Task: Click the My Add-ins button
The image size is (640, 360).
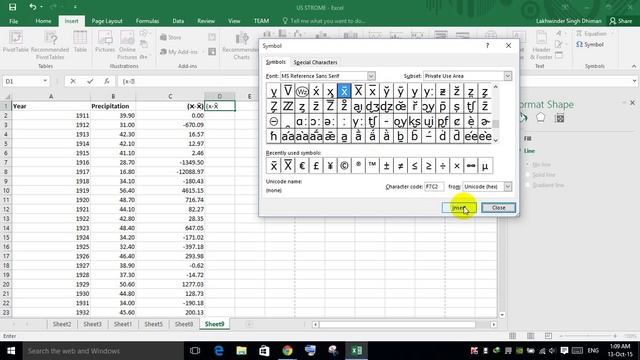Action: point(179,52)
